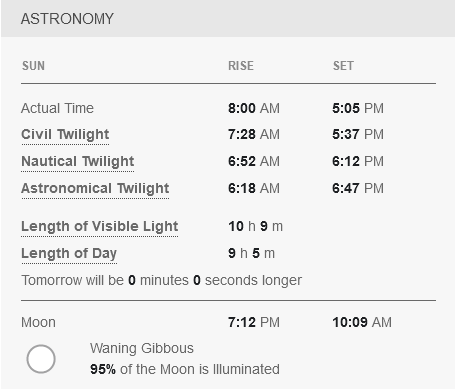Select the 7:12 PM moonrise time

(x=254, y=322)
